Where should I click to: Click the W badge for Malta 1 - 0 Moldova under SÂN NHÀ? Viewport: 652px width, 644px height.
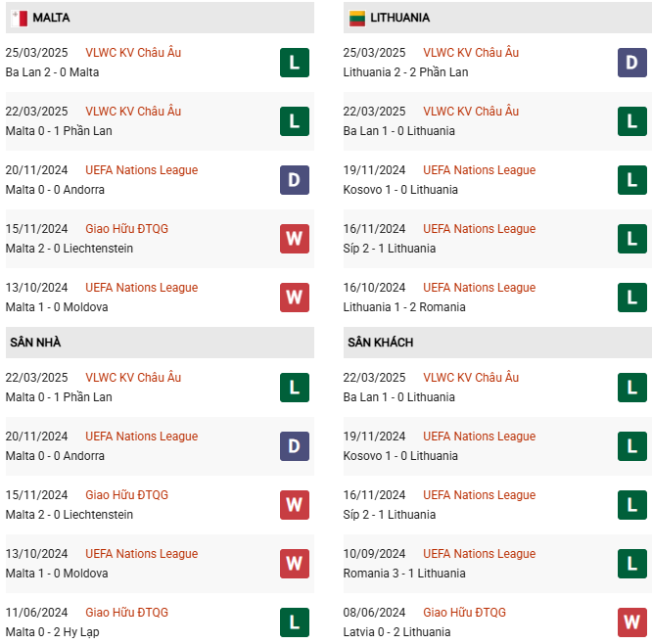295,564
